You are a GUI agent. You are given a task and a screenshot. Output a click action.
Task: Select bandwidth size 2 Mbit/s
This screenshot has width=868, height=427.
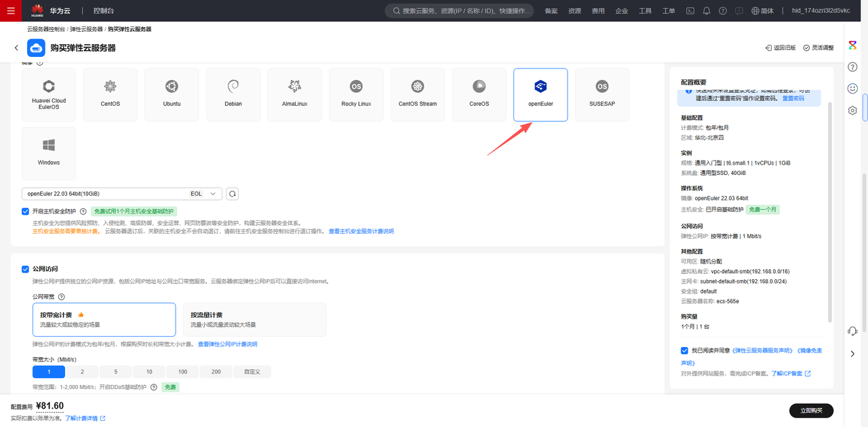tap(82, 371)
